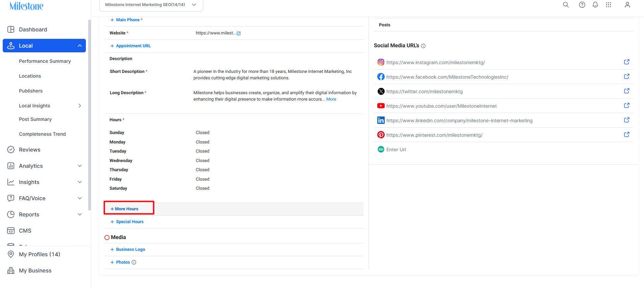Open Completeness Trend menu item

(x=43, y=134)
